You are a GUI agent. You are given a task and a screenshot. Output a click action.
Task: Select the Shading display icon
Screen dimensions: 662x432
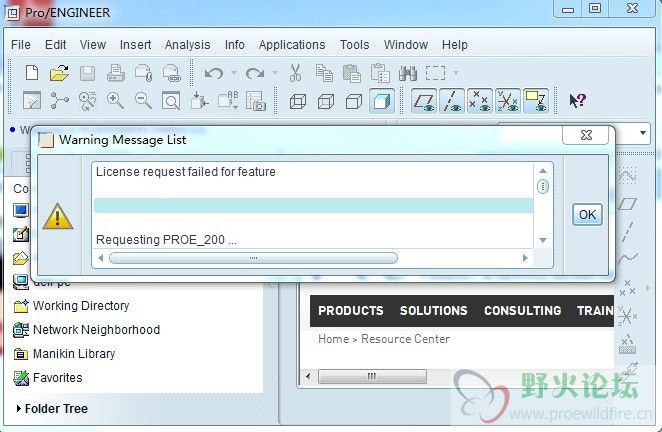point(382,101)
